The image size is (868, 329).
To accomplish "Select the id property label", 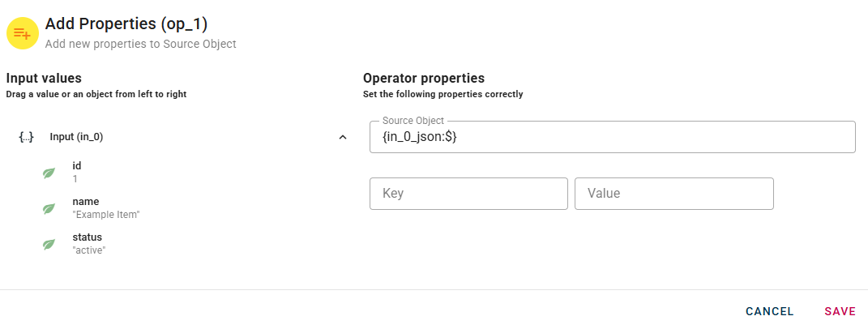I will tap(77, 166).
